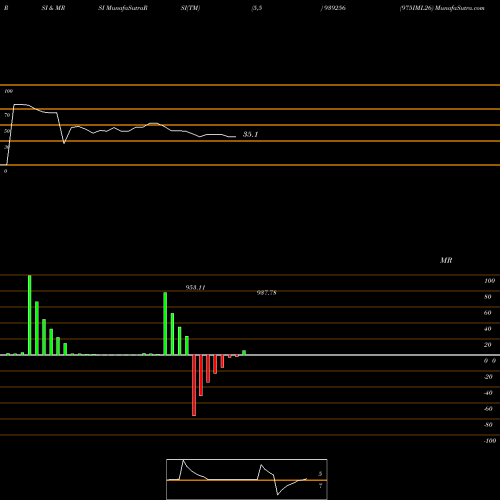
Task: Click the '(975IML26) MunafaSutra.com' label
Action: point(442,8)
